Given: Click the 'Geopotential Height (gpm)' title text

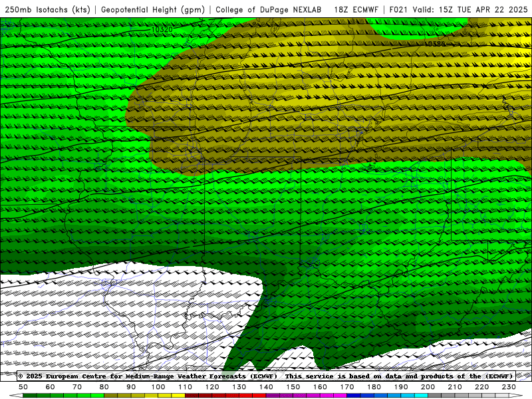Looking at the screenshot, I should coord(153,9).
